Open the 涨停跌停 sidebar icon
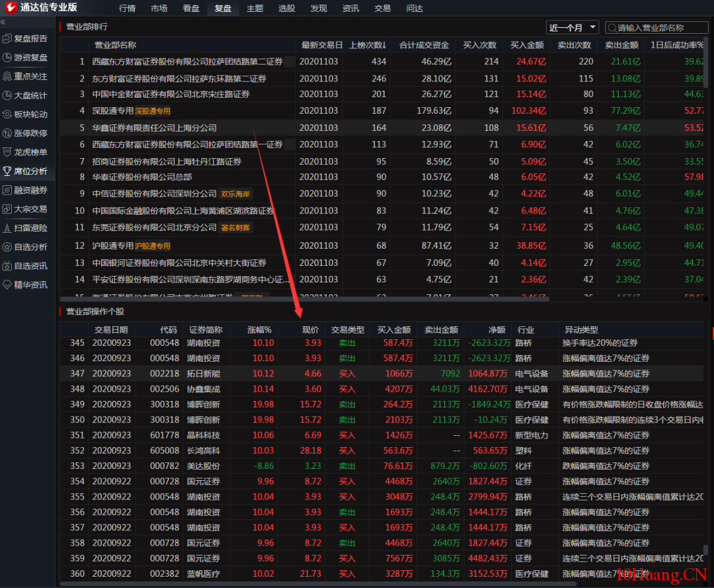Viewport: 714px width, 588px height. point(7,133)
